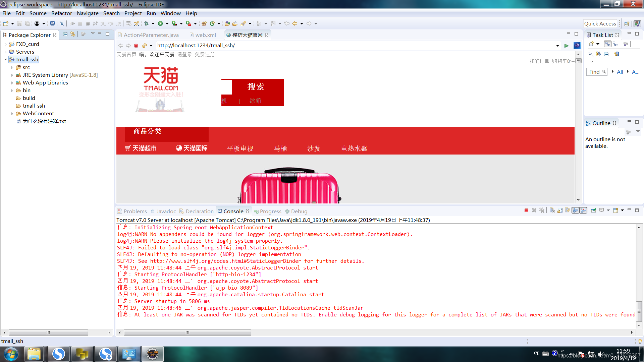Expand the WebContent folder node
644x362 pixels.
point(12,114)
